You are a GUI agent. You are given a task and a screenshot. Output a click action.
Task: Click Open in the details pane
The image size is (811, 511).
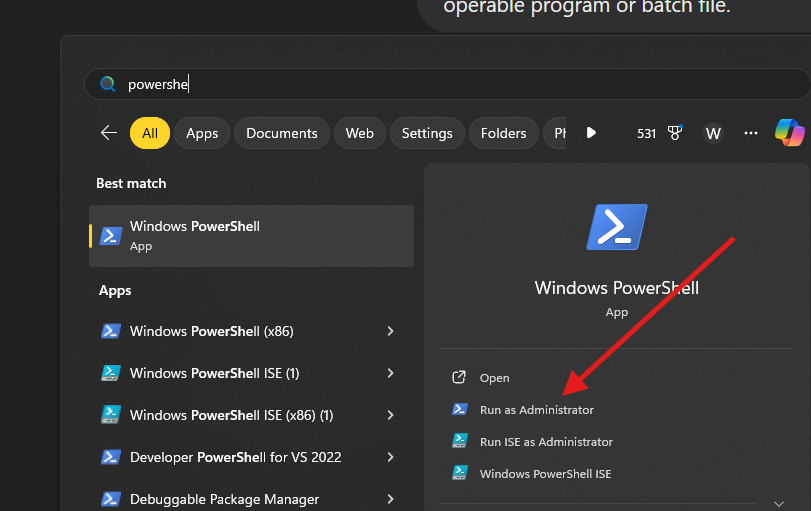(x=494, y=378)
